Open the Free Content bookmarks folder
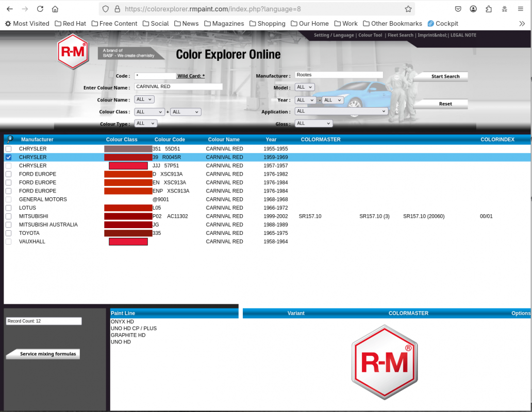 coord(114,24)
